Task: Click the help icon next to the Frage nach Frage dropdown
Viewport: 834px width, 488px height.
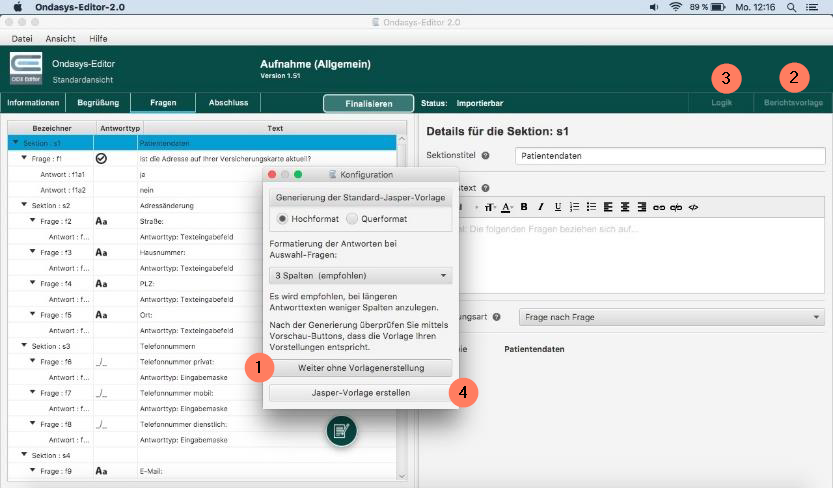Action: (x=496, y=317)
